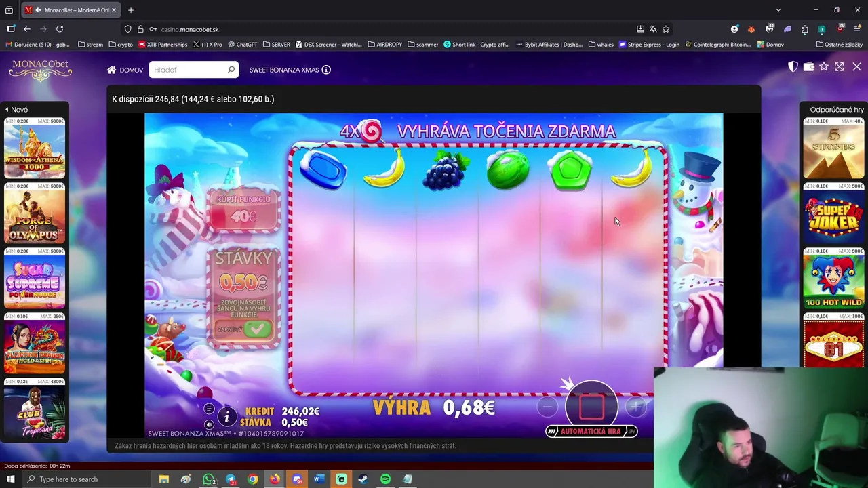
Task: Open the browser application hamburger menu
Action: click(x=857, y=29)
